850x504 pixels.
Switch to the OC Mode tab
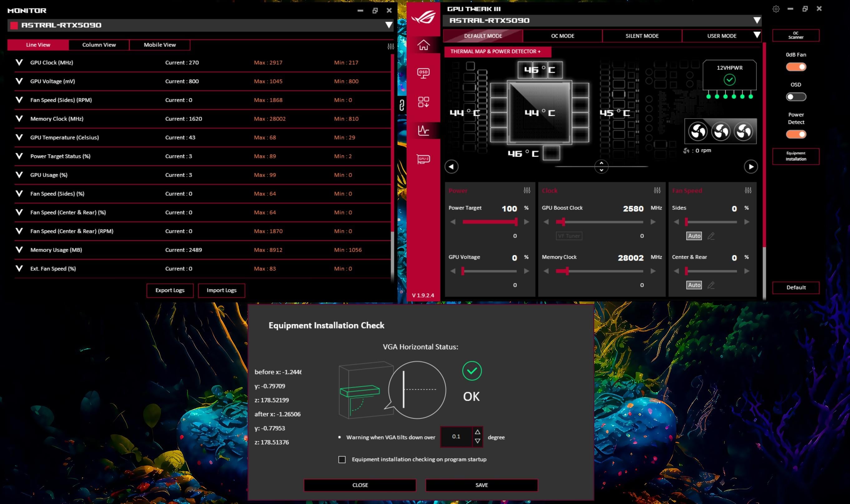[562, 36]
